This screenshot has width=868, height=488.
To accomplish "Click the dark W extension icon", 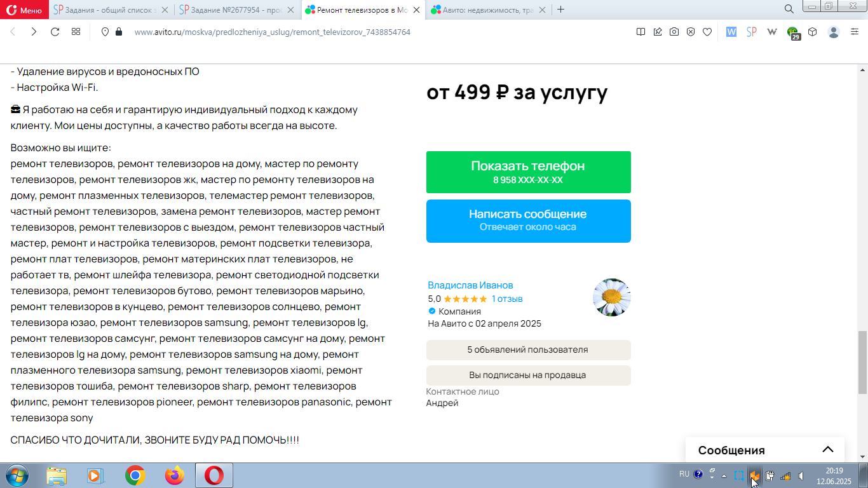I will click(772, 32).
